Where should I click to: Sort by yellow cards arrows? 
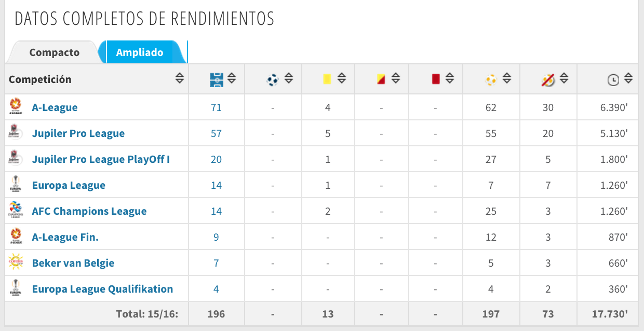click(342, 79)
